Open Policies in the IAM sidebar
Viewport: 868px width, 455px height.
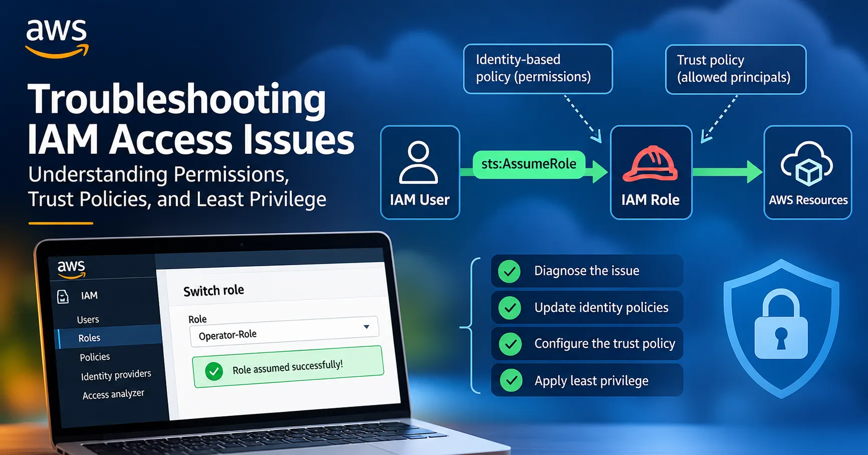pyautogui.click(x=95, y=357)
